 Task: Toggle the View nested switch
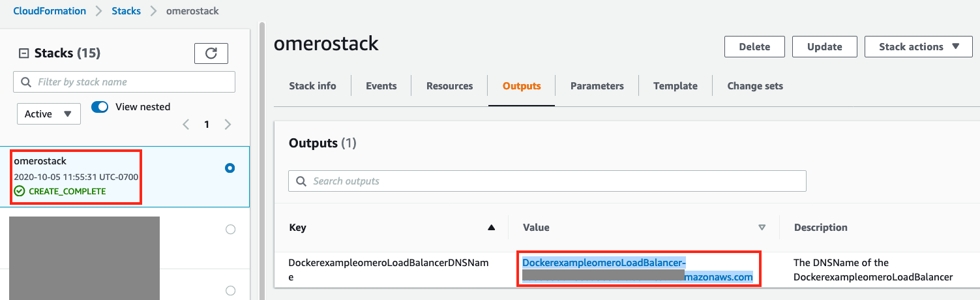pyautogui.click(x=100, y=107)
